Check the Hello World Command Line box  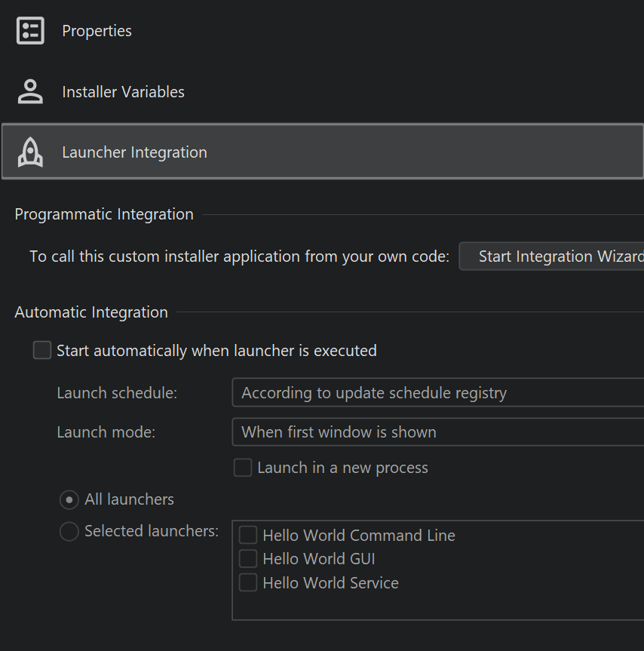coord(248,536)
